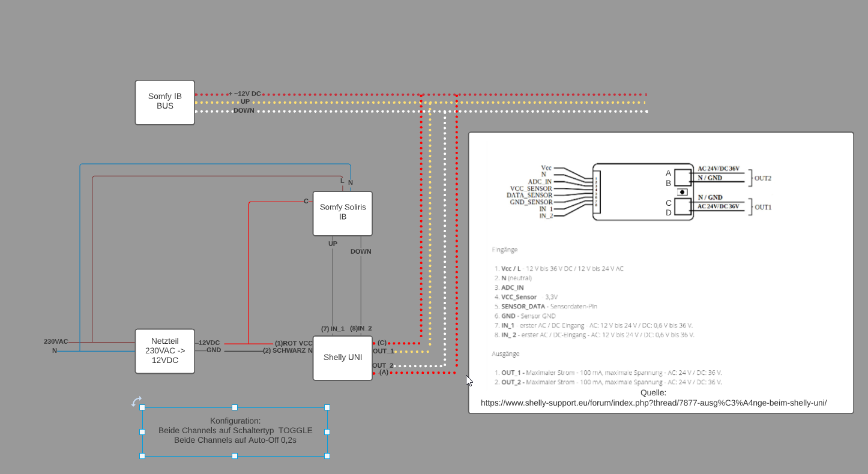Click the UP label below Somfy Soliris IB
Image resolution: width=868 pixels, height=474 pixels.
[333, 244]
